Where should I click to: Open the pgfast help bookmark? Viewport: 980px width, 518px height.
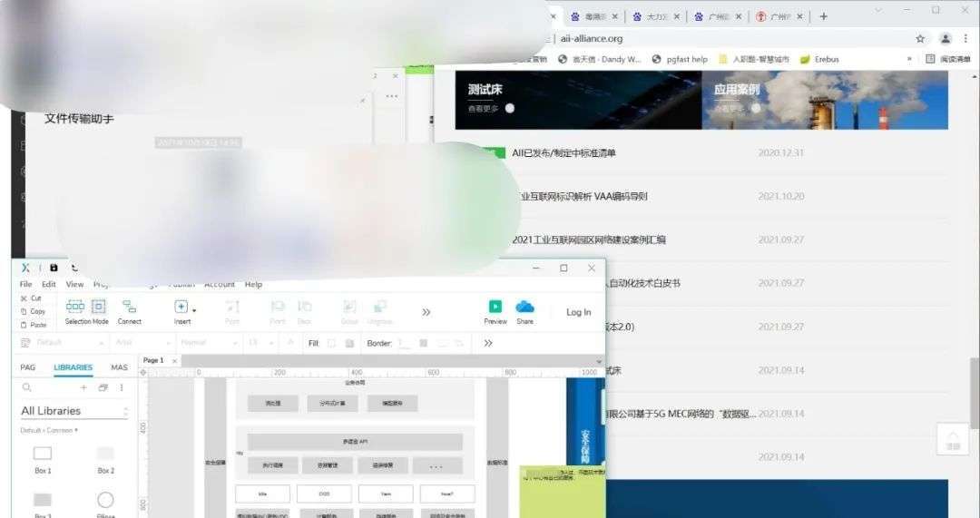680,59
